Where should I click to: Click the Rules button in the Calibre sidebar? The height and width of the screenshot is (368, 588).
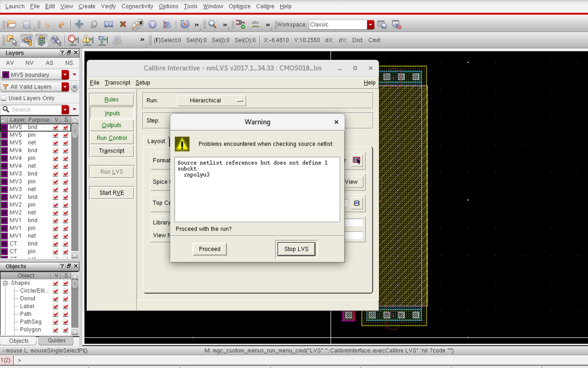pos(112,100)
